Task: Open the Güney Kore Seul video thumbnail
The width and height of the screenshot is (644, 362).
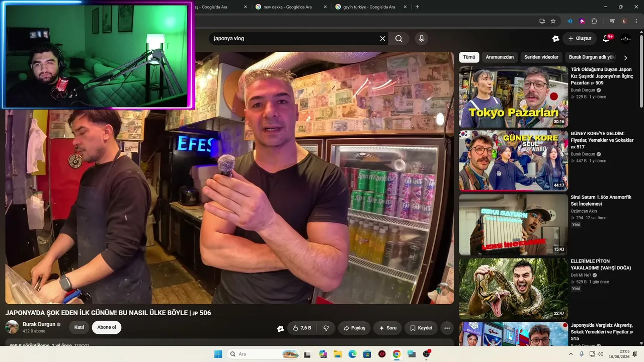Action: click(513, 161)
